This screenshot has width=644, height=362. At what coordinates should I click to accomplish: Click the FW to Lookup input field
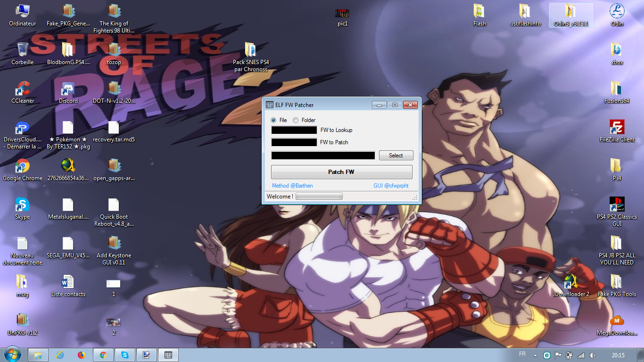pos(294,130)
